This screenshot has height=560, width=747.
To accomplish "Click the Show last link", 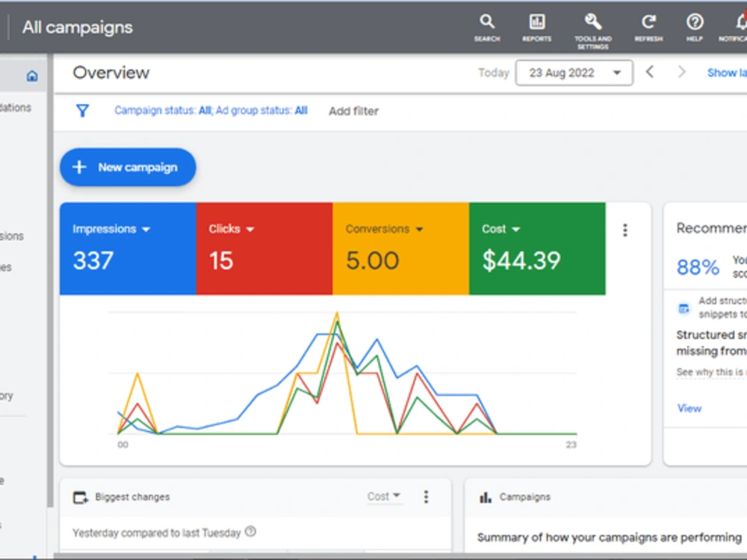I will (x=727, y=73).
